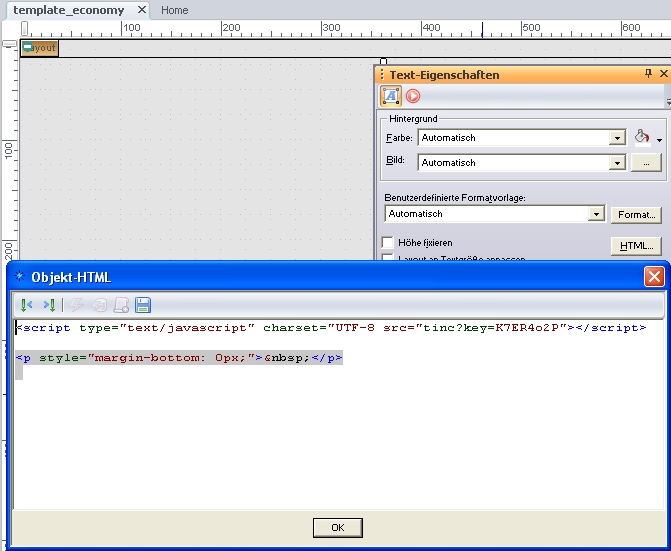Screen dimensions: 671x551
Task: Click the document page icon beside save icon
Action: point(121,305)
